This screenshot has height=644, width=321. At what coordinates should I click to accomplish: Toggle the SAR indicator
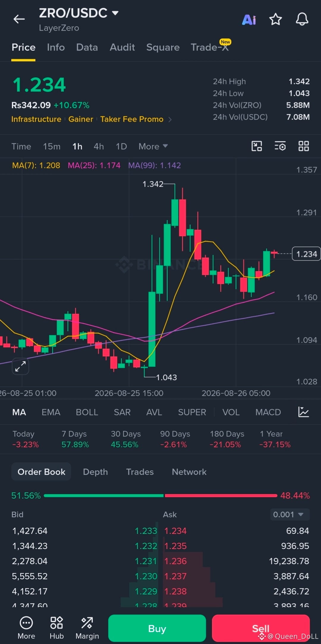(122, 412)
